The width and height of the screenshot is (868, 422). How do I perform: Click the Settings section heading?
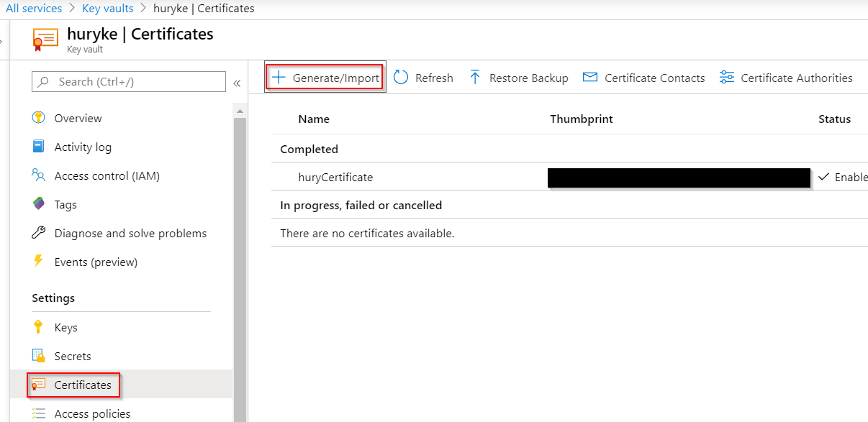(53, 298)
